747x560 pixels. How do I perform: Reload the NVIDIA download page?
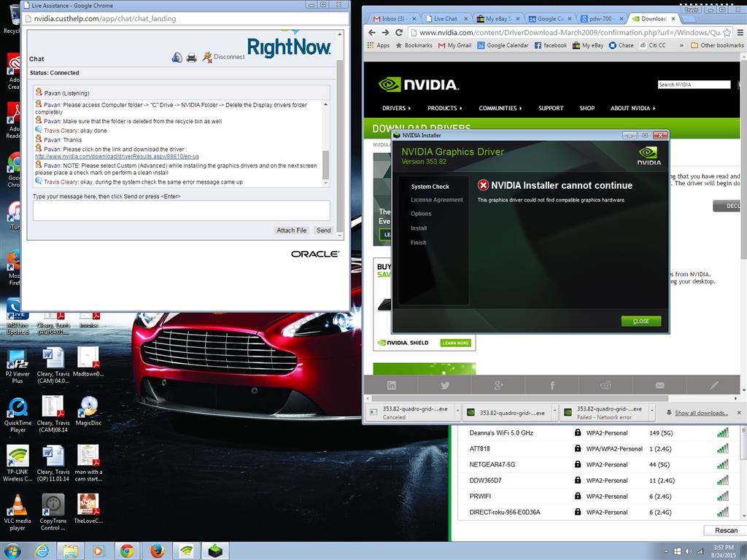[399, 32]
